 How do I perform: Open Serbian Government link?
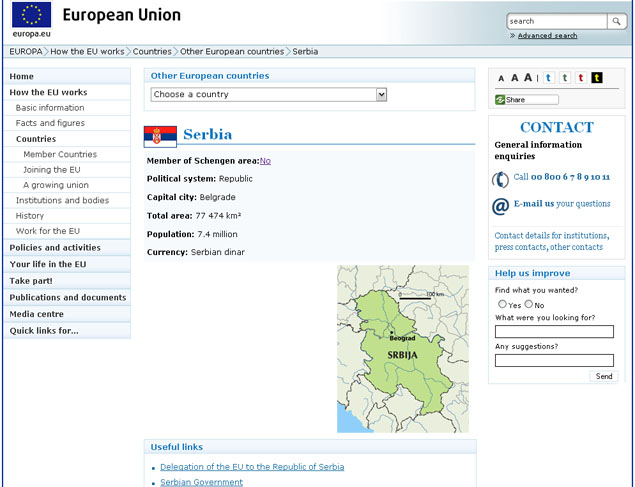click(201, 482)
